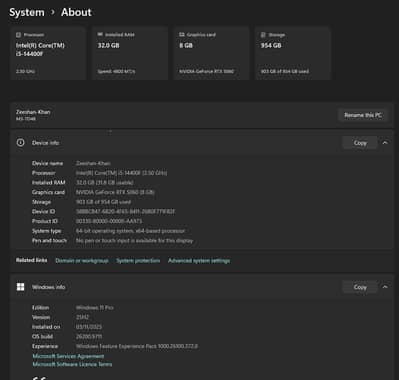
Task: Click NVIDIA GeForce RTX text in Graphics card
Action: pyautogui.click(x=206, y=71)
